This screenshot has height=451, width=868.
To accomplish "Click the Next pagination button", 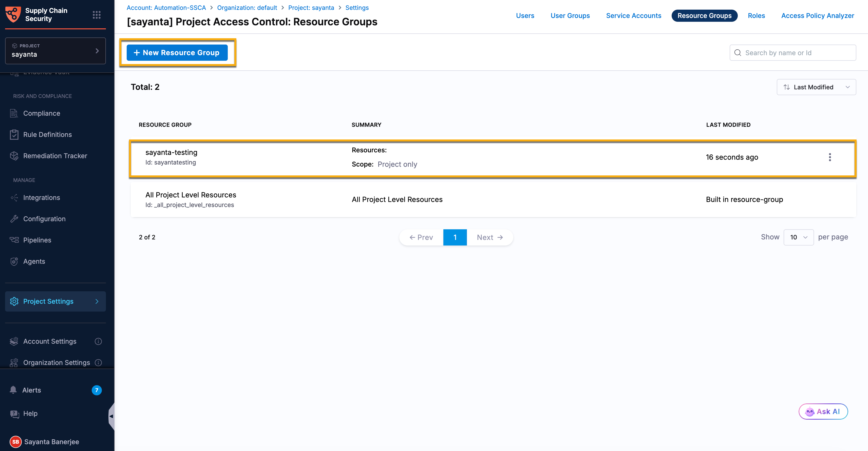I will pos(490,237).
